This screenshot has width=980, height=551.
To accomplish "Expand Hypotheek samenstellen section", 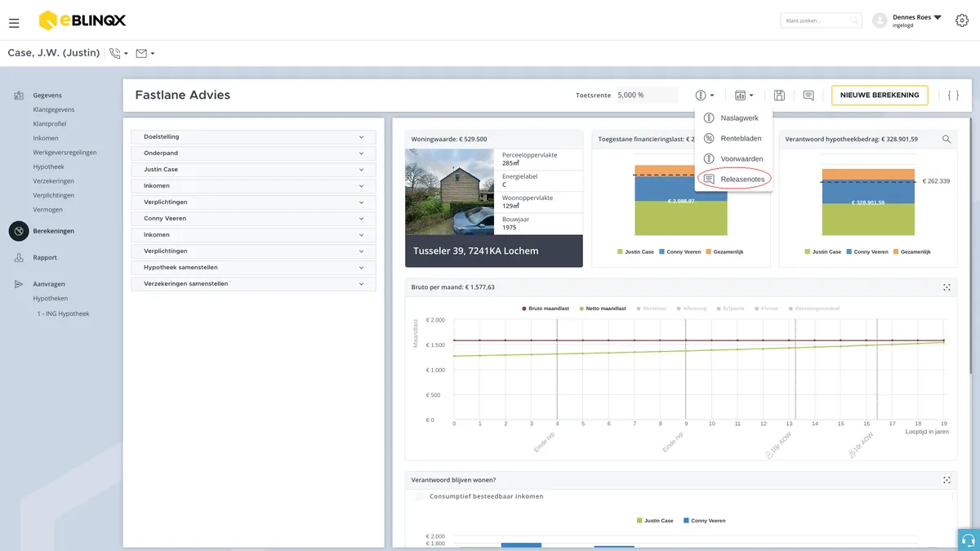I will (x=253, y=268).
